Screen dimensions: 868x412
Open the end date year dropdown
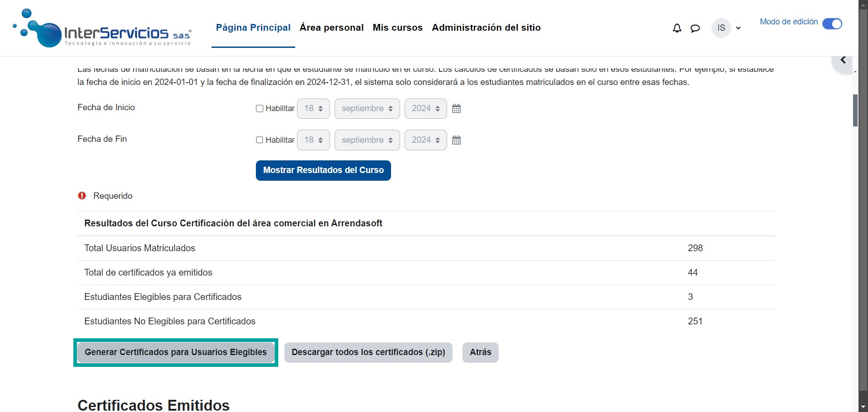click(x=425, y=140)
